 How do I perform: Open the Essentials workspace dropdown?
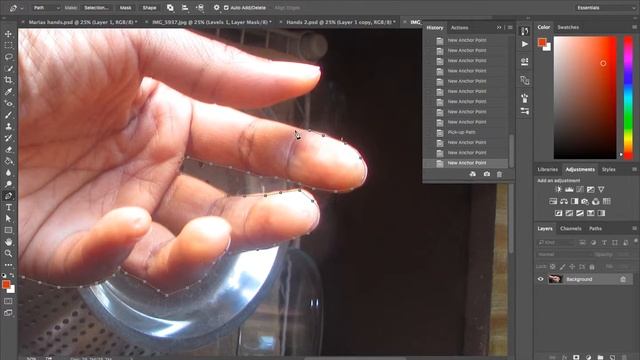(605, 8)
